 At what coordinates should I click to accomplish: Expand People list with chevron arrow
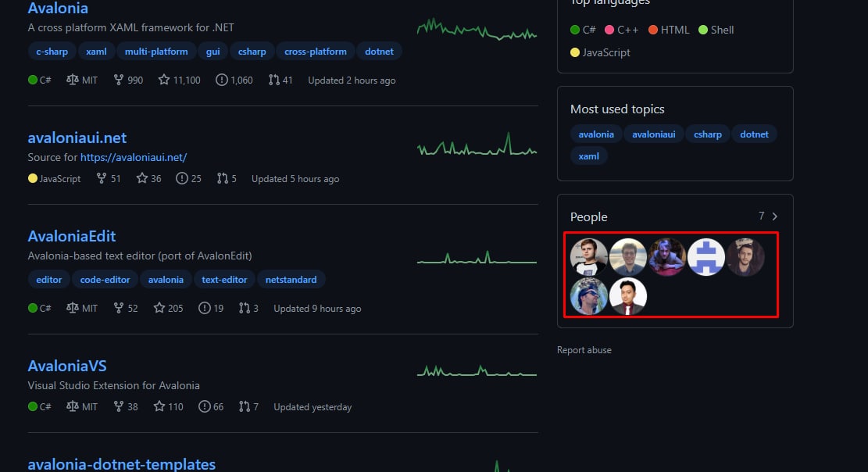tap(775, 216)
